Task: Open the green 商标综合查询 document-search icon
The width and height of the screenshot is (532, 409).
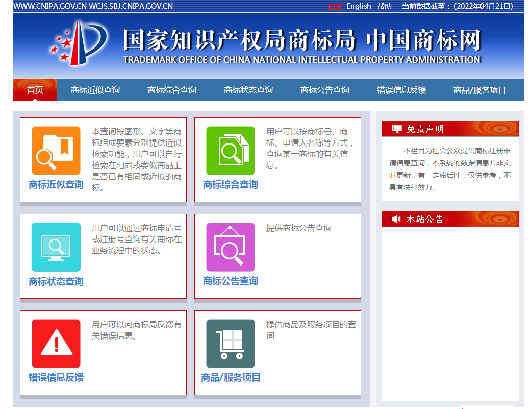Action: click(x=231, y=151)
